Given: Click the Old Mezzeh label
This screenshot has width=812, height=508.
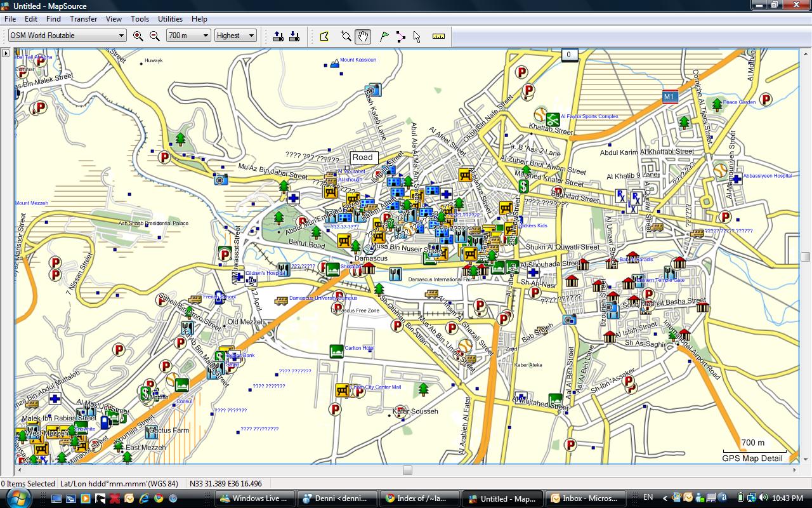Looking at the screenshot, I should [246, 322].
